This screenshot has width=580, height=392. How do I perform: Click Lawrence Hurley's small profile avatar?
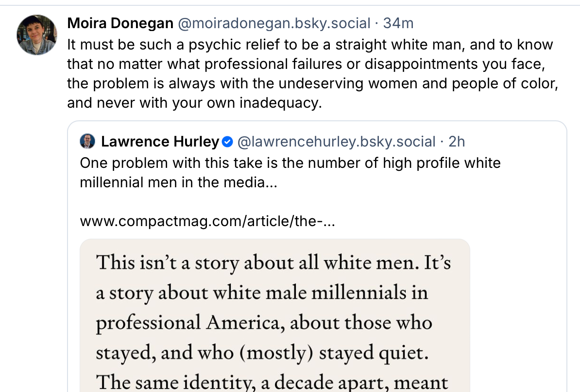tap(87, 142)
